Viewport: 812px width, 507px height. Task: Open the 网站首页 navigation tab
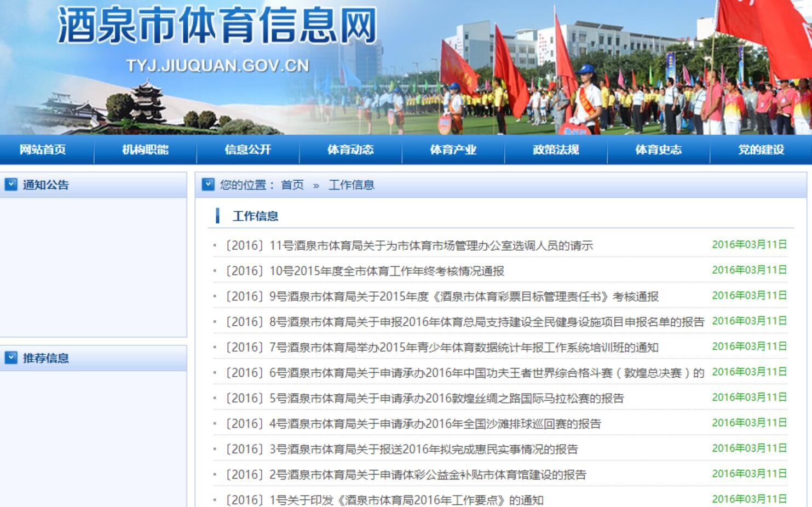pyautogui.click(x=43, y=149)
